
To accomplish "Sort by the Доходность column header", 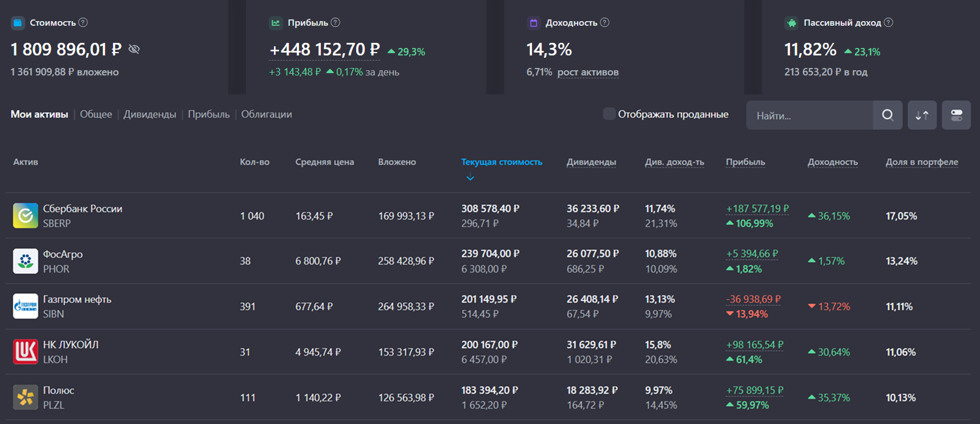I will [x=833, y=162].
